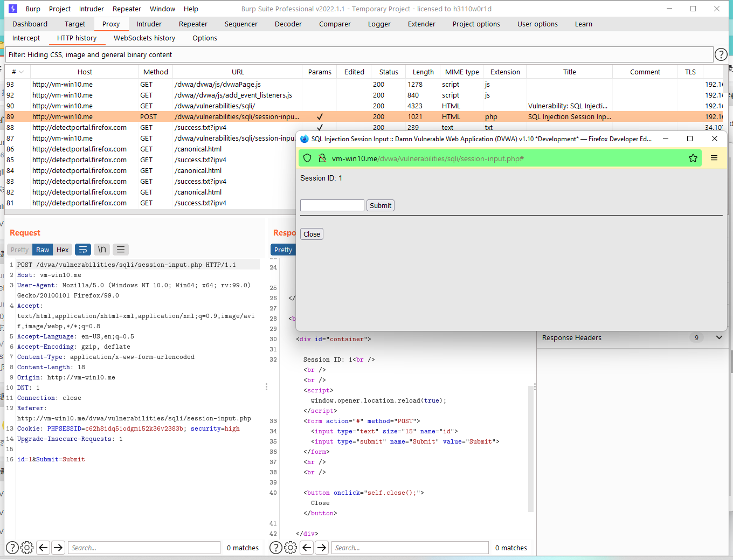Click the request search field
This screenshot has height=560, width=733.
pos(144,548)
